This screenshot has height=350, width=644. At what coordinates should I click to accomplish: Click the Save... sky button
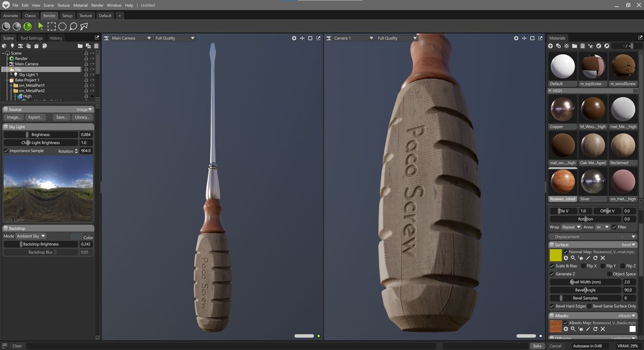[x=62, y=117]
